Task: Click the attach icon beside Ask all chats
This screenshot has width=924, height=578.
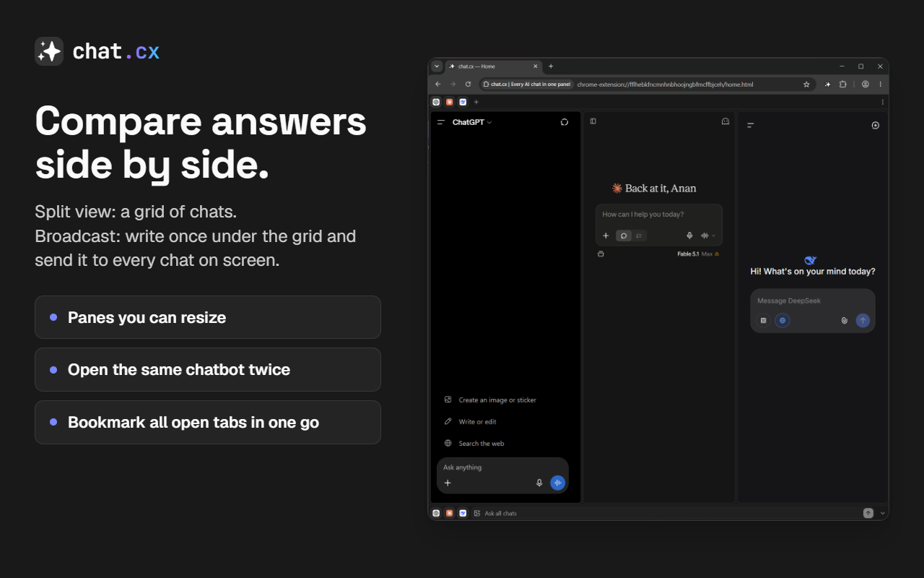Action: pos(477,513)
